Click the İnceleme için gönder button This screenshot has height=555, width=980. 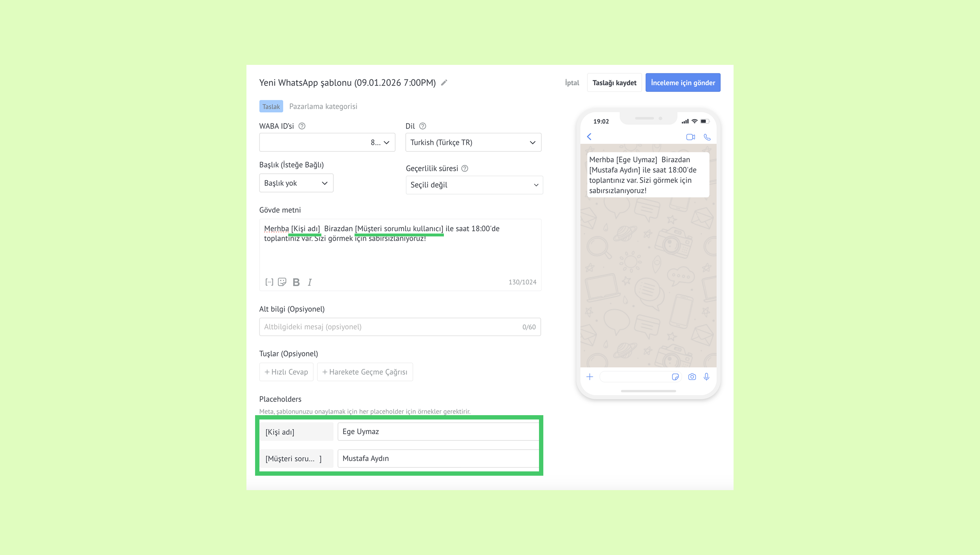[682, 83]
